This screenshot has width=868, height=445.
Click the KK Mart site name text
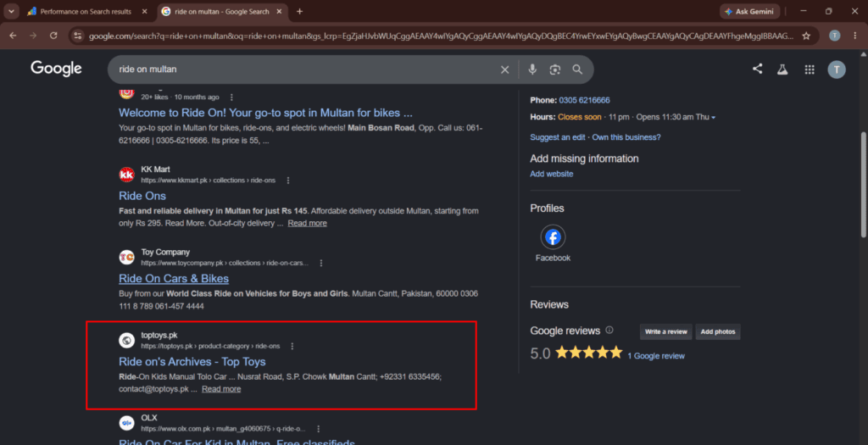tap(156, 170)
